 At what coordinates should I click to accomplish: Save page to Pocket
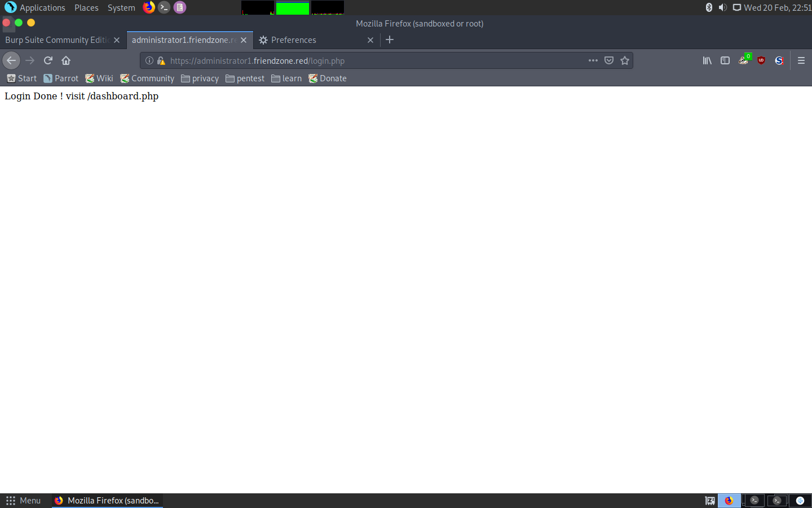(609, 60)
